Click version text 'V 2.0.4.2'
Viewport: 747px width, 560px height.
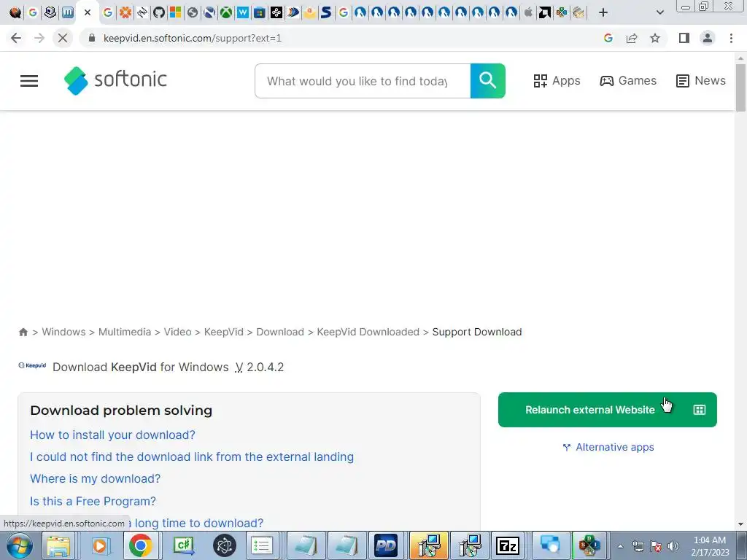coord(259,367)
